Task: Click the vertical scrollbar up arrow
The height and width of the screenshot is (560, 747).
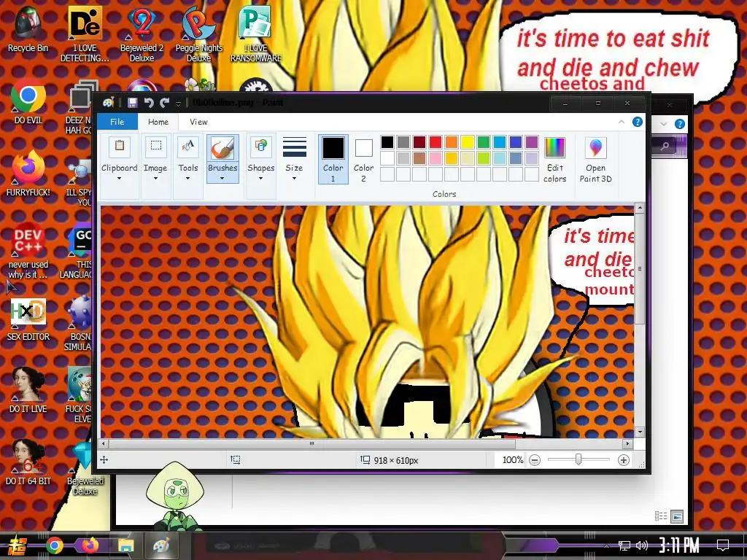Action: click(640, 208)
